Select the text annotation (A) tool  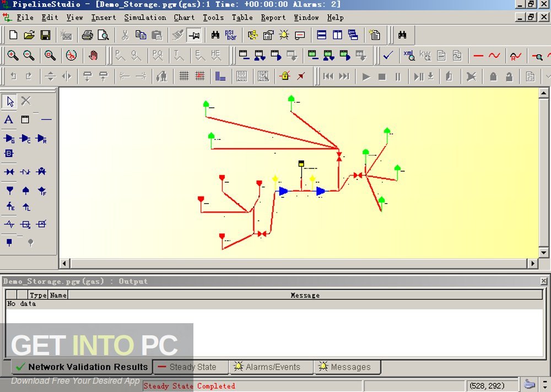[x=8, y=119]
